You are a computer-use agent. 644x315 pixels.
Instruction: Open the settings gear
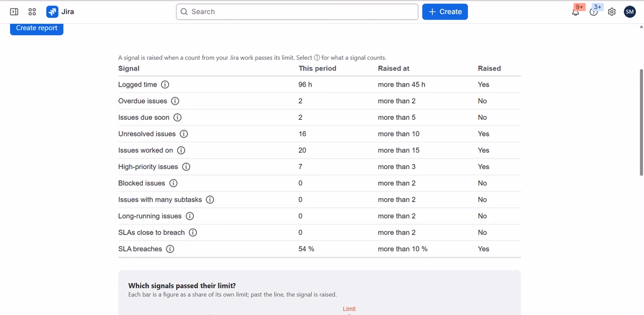coord(612,12)
